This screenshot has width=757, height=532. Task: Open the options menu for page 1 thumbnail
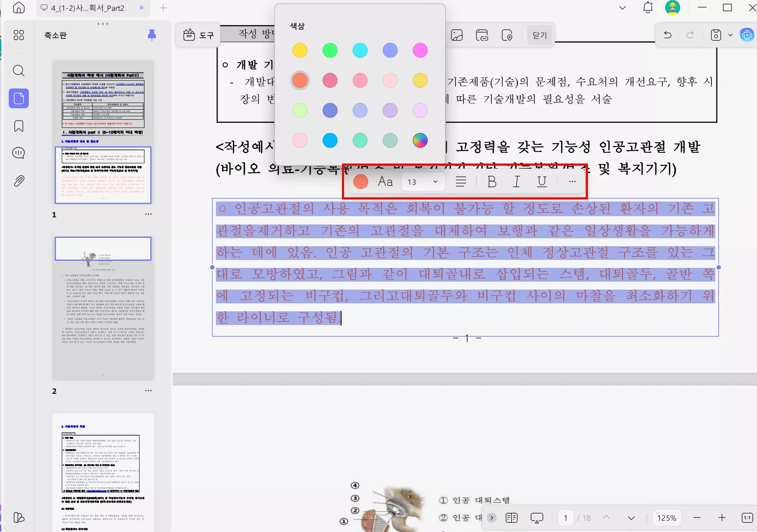[x=148, y=214]
